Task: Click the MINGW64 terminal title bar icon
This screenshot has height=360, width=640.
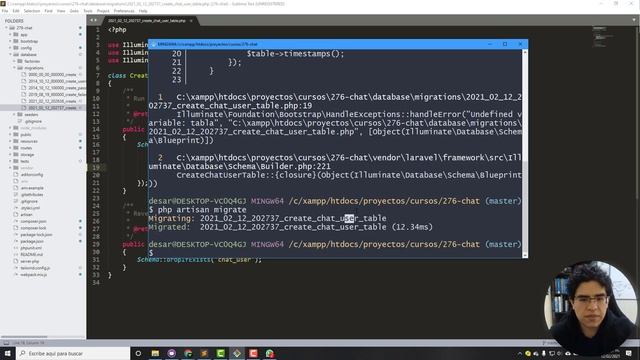Action: point(153,44)
